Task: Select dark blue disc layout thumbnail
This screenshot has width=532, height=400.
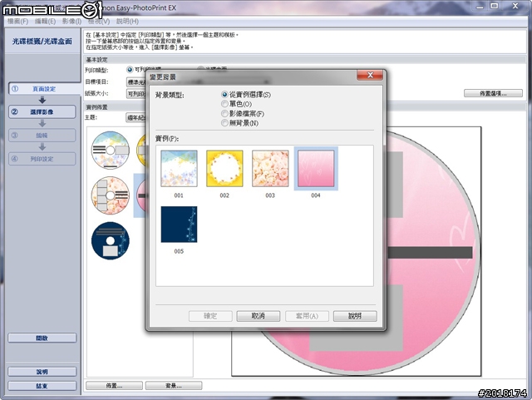Action: click(111, 240)
